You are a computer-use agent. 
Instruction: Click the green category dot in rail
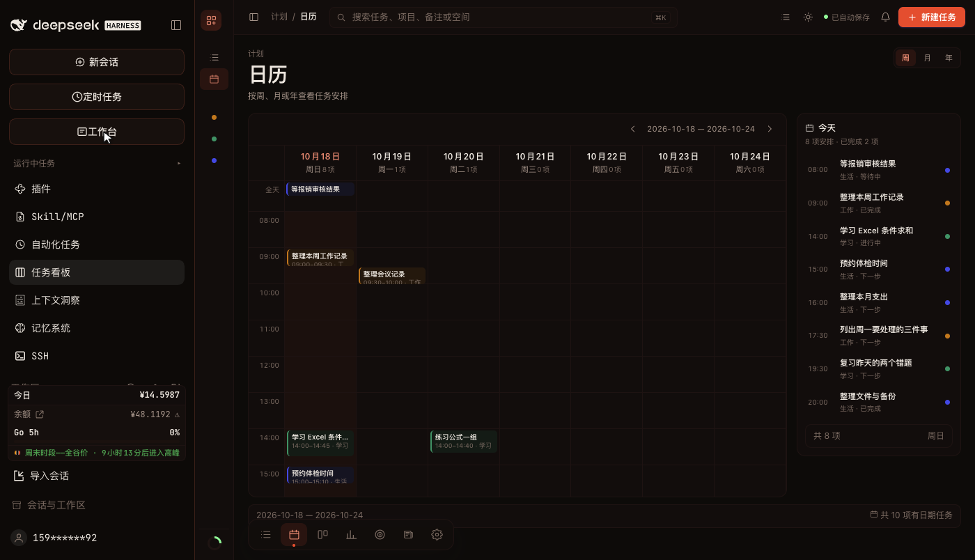(x=214, y=139)
